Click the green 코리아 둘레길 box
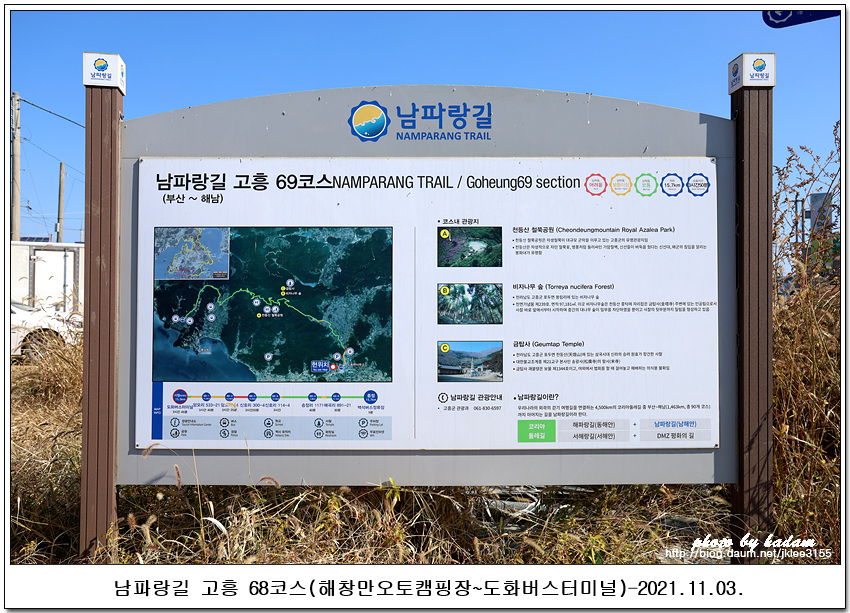Screen dimensions: 850x613 click(x=536, y=431)
